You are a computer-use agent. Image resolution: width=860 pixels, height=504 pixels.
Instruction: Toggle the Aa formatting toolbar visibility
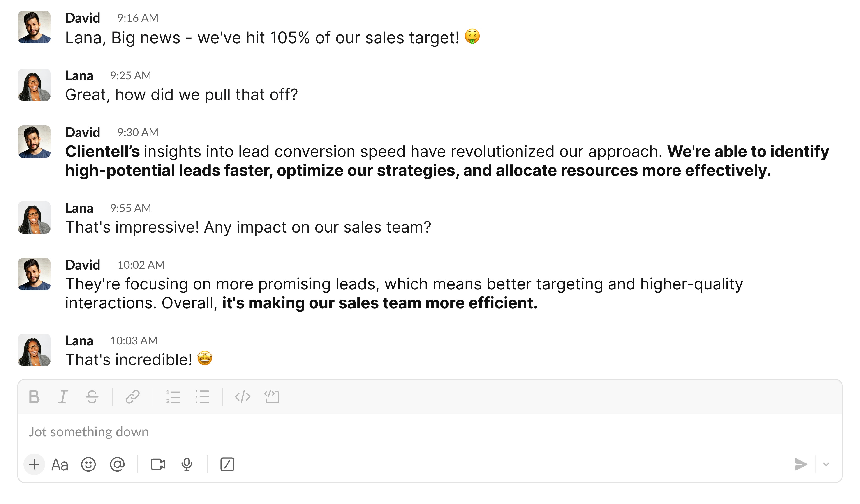coord(60,465)
